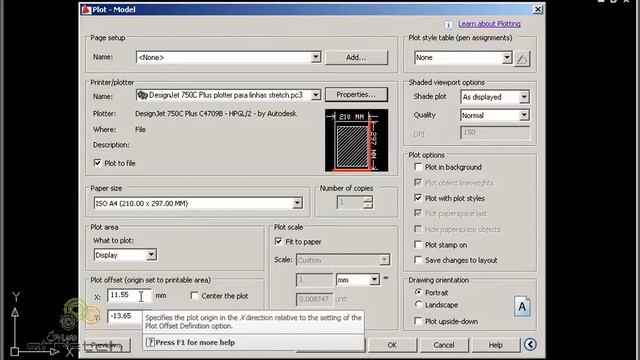Screen dimensions: 640x360
Task: Click the paper size preview thumbnail
Action: pyautogui.click(x=356, y=140)
